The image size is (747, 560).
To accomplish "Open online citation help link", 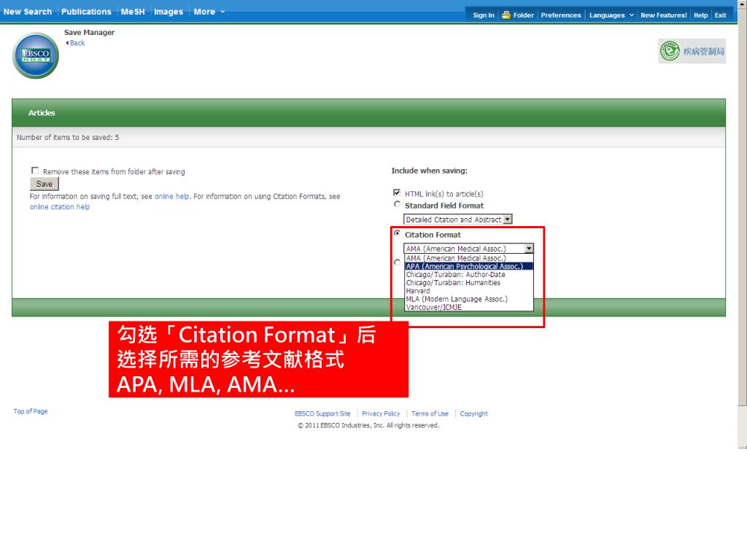I will pos(60,206).
